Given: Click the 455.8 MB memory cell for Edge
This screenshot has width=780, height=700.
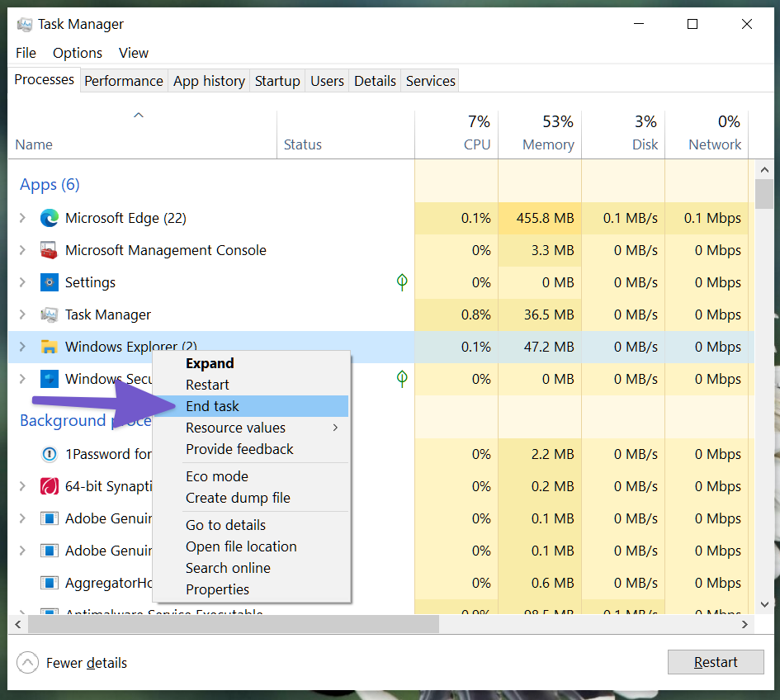Looking at the screenshot, I should point(540,218).
